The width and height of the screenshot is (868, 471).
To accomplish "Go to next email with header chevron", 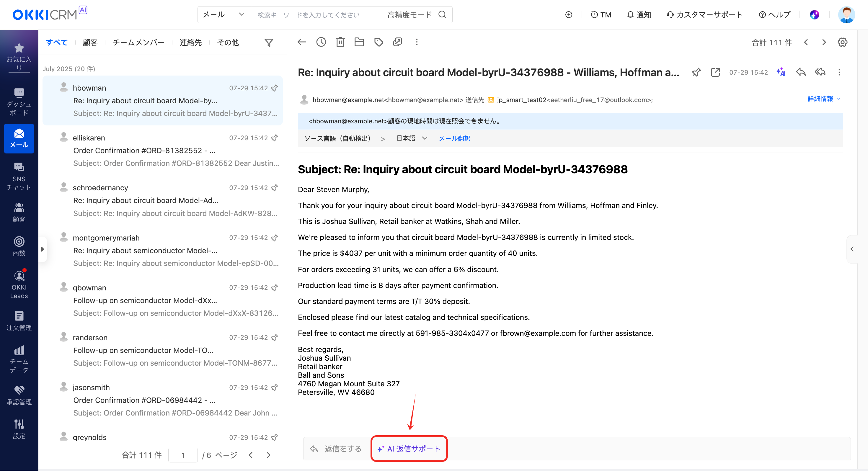I will point(824,42).
